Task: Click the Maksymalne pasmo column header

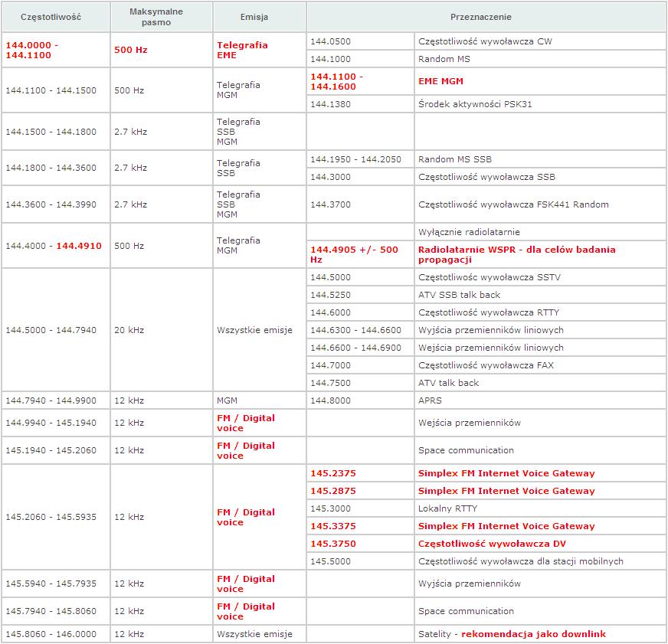Action: pyautogui.click(x=162, y=17)
